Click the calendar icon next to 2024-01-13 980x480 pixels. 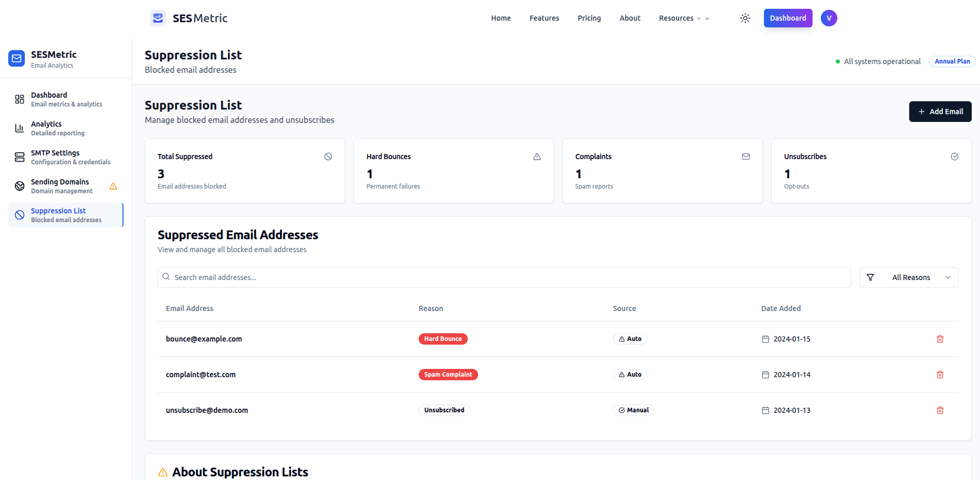765,410
